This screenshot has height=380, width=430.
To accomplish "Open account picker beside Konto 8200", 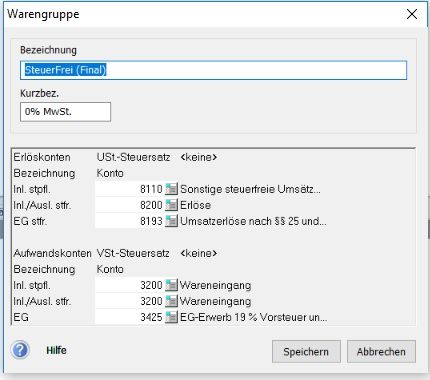I will pos(171,205).
